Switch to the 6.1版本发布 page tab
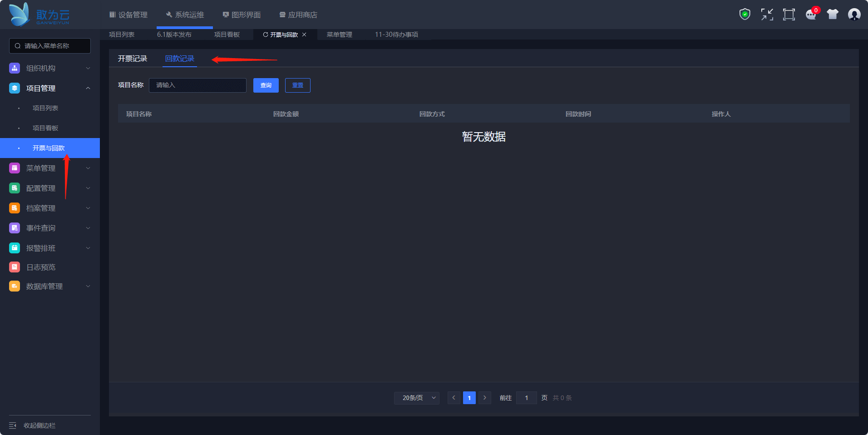 174,35
